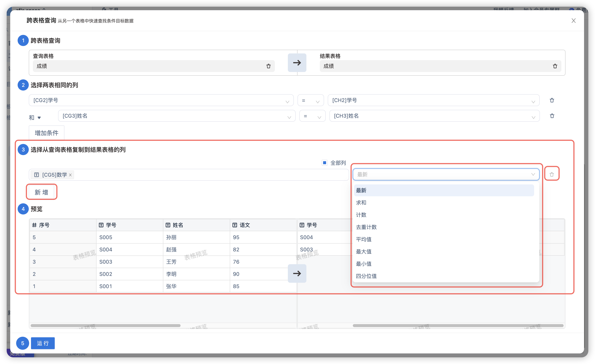Select 平均值 from the aggregation list
Screen dimensions: 595x364
pyautogui.click(x=444, y=240)
